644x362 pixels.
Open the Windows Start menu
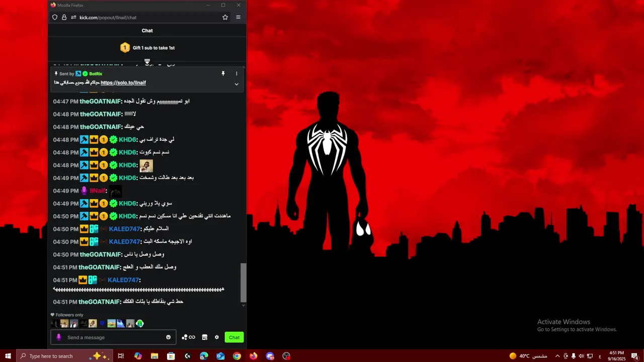pos(8,356)
